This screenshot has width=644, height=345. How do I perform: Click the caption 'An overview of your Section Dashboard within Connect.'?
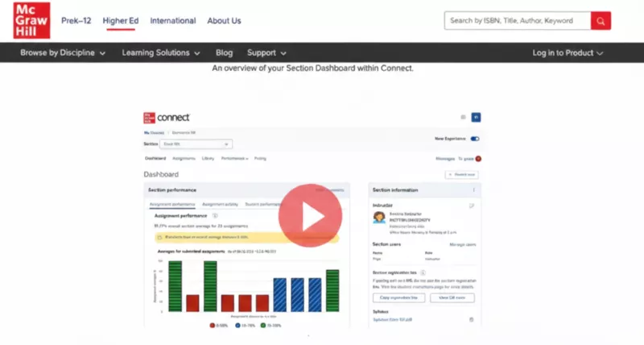[x=312, y=69]
